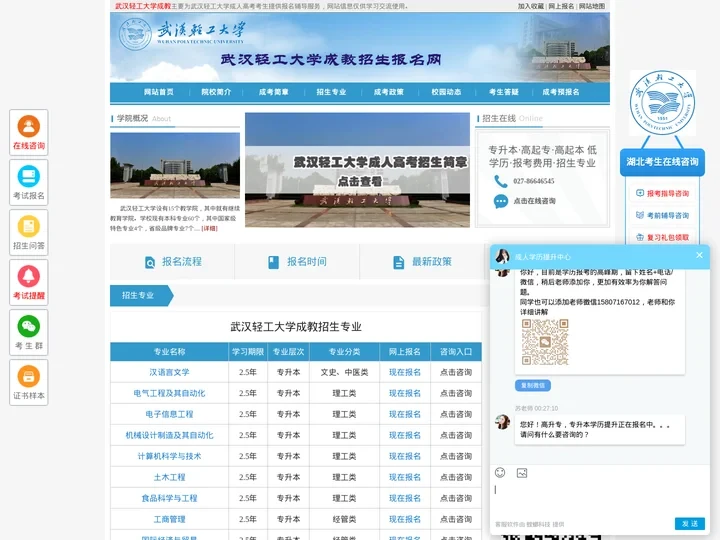Click the emoji icon in chat window
720x540 pixels.
[x=500, y=472]
